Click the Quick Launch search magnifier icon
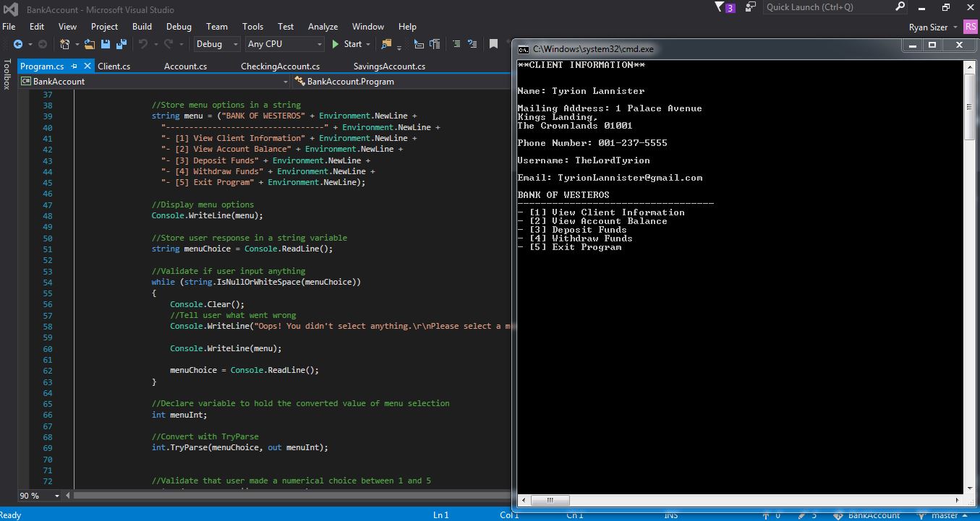980x521 pixels. [900, 7]
